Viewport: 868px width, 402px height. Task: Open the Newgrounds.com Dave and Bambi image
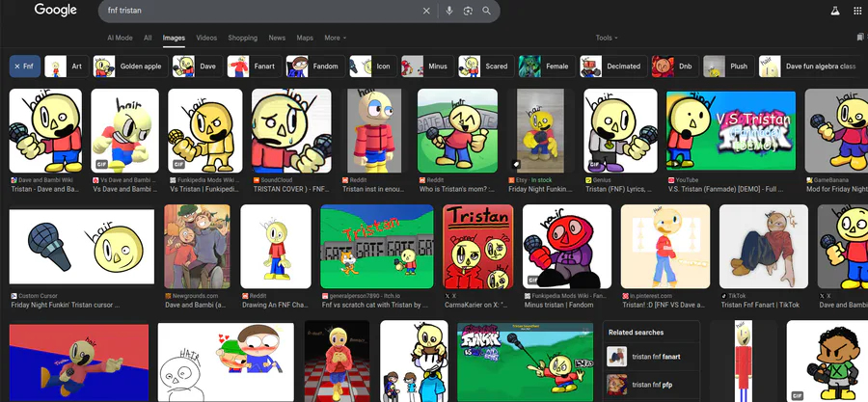click(x=197, y=247)
